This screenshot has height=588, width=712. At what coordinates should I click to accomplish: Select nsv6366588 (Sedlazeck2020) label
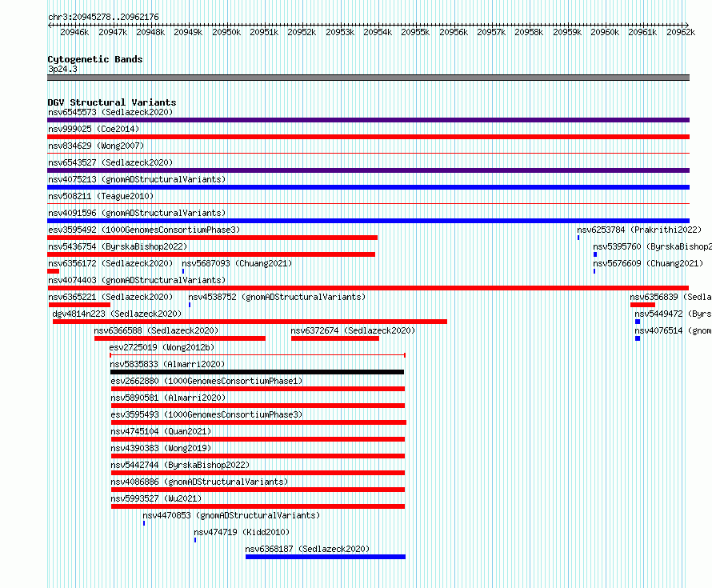156,330
